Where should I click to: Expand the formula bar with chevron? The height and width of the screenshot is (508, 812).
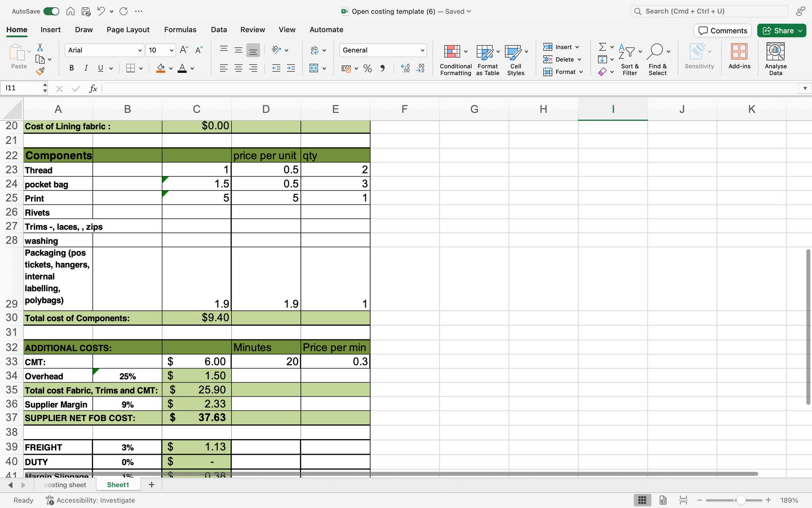click(805, 88)
